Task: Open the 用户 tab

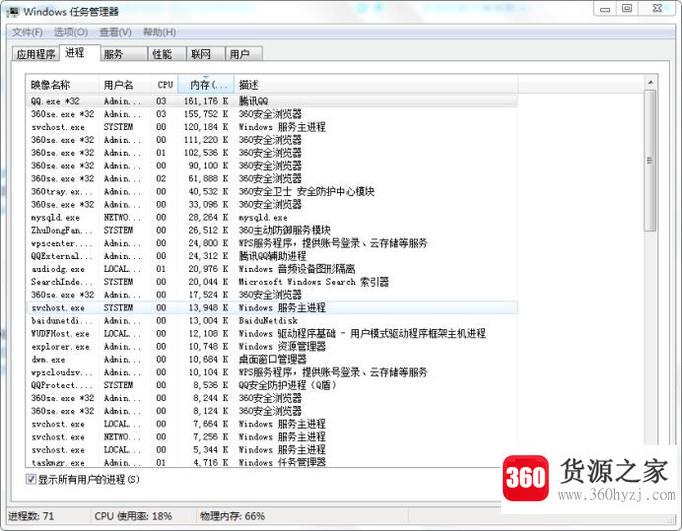Action: pos(244,54)
